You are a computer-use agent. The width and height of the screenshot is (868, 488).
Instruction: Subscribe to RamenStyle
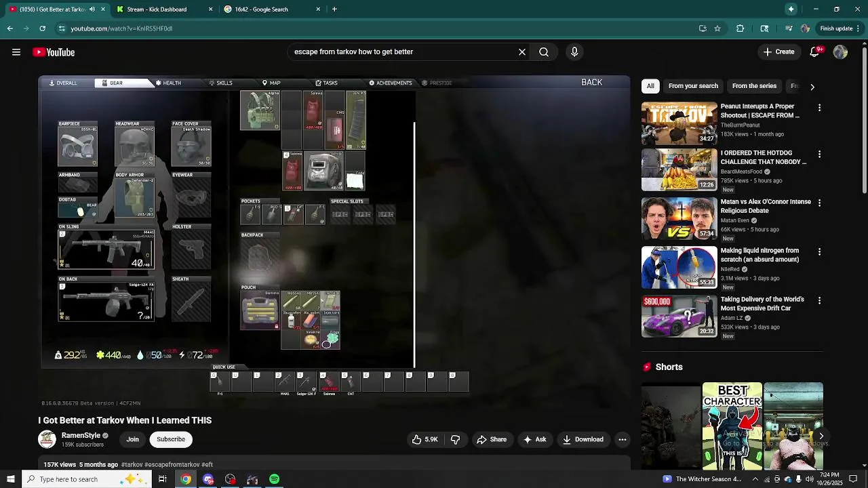(171, 439)
